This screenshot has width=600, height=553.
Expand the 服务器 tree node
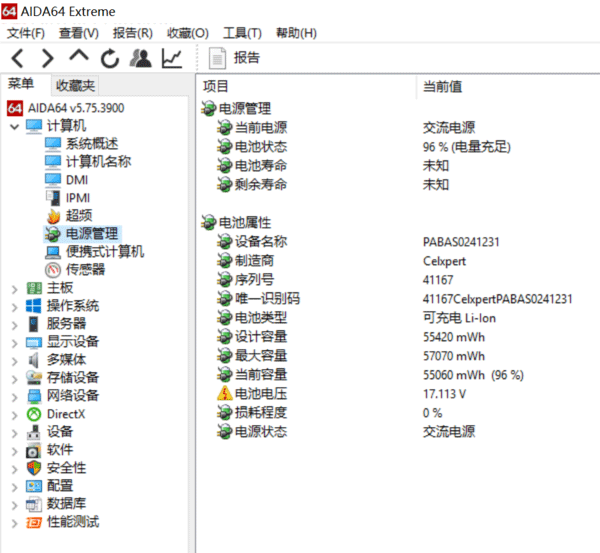[x=15, y=325]
